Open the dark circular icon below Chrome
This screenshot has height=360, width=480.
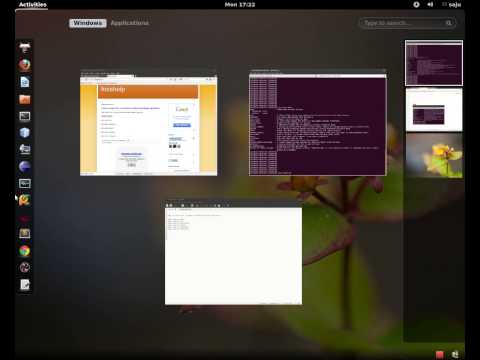click(25, 267)
